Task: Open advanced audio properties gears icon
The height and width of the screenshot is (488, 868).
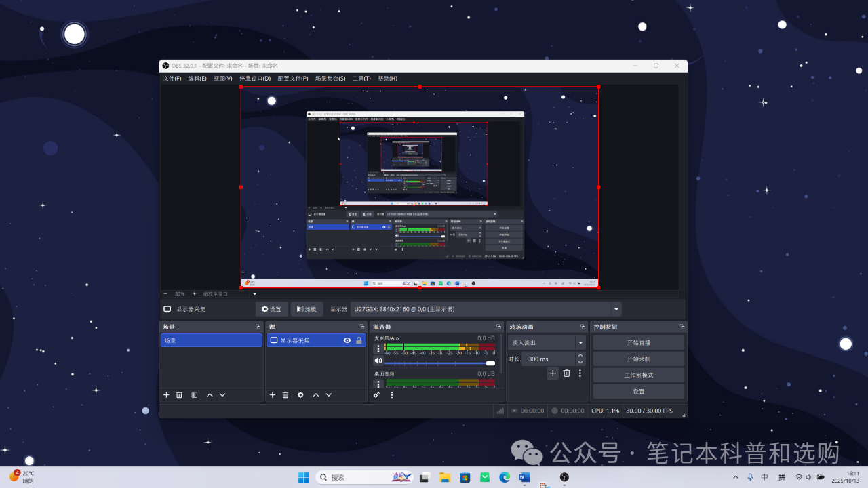Action: tap(376, 394)
